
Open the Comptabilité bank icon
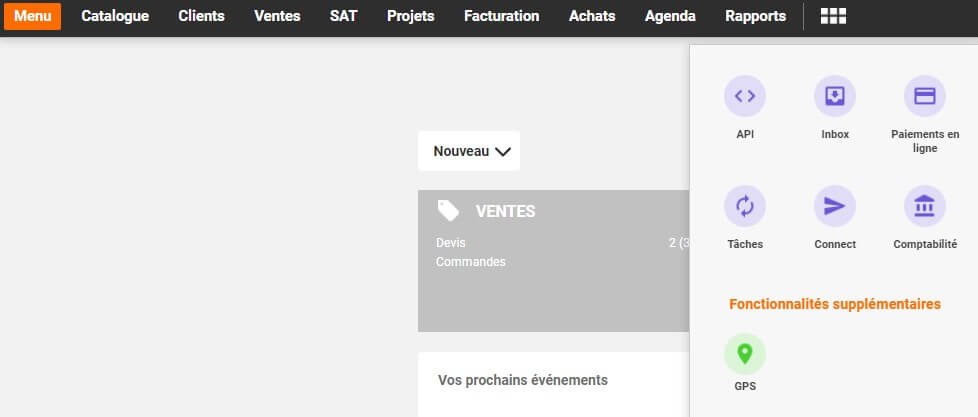(924, 207)
